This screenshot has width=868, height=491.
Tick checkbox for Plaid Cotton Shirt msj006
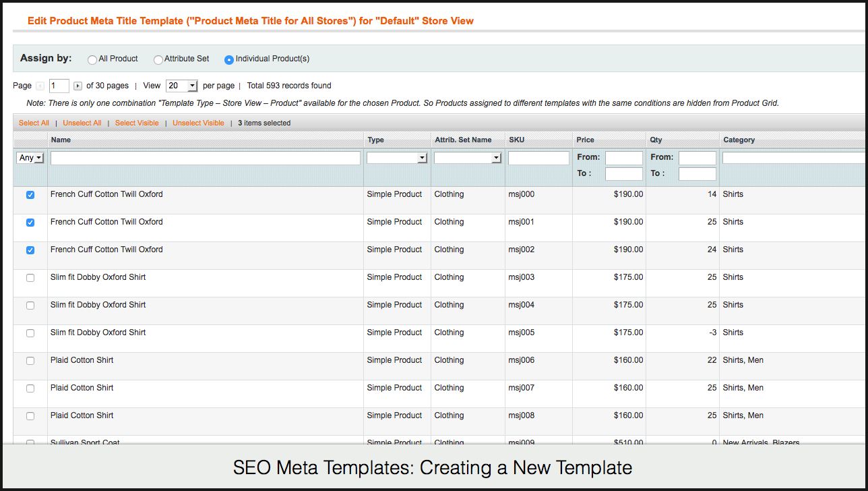pyautogui.click(x=30, y=361)
